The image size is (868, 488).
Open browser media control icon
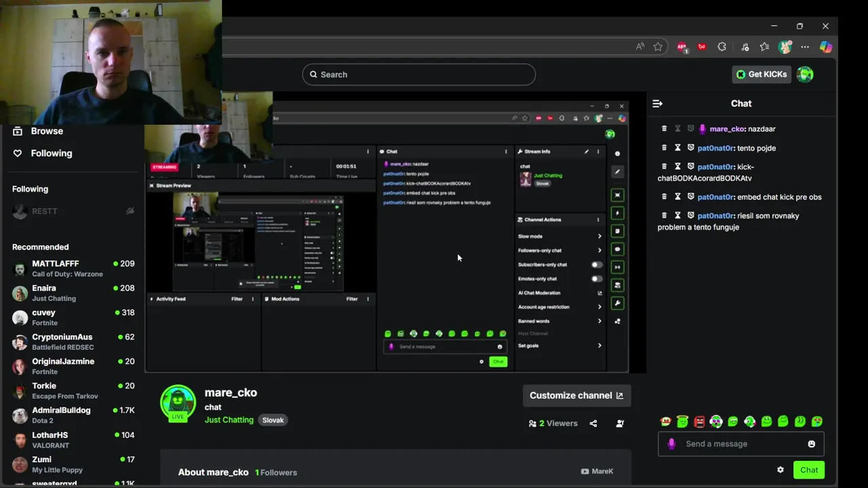click(745, 47)
